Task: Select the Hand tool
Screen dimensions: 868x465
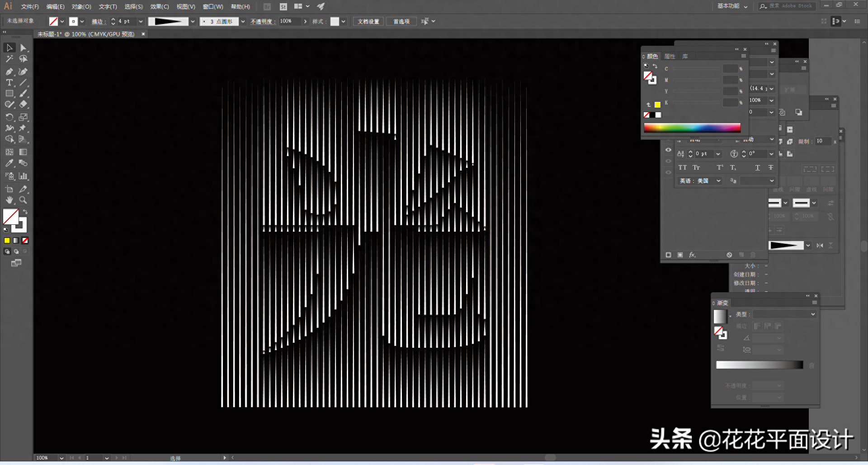Action: [x=9, y=200]
